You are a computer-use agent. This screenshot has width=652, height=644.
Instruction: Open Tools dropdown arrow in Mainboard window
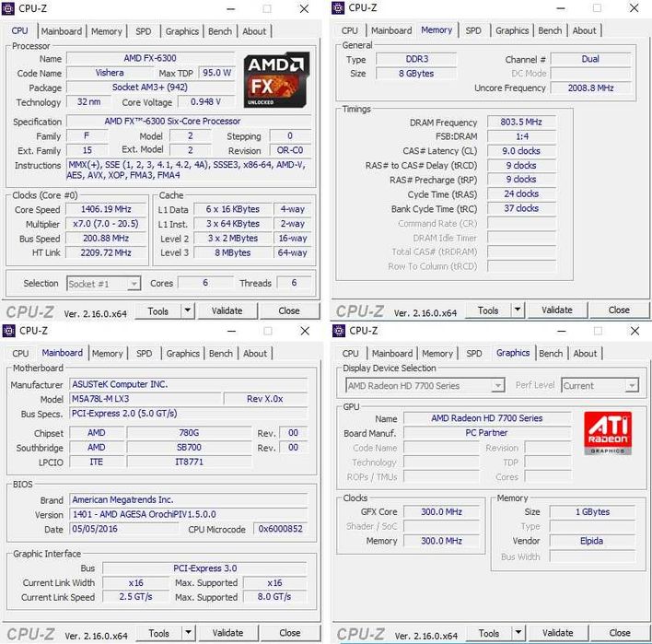pyautogui.click(x=189, y=633)
